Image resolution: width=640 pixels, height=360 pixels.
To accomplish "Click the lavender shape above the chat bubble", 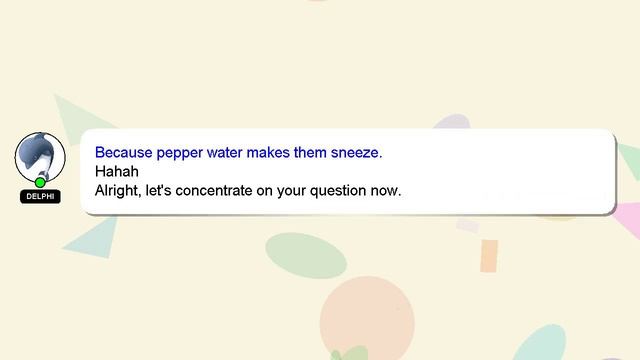I will coord(452,122).
